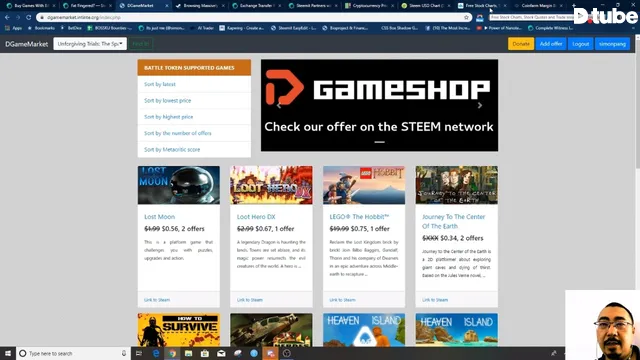Open File Explorer from the taskbar
Image resolution: width=640 pixels, height=360 pixels.
(x=188, y=353)
